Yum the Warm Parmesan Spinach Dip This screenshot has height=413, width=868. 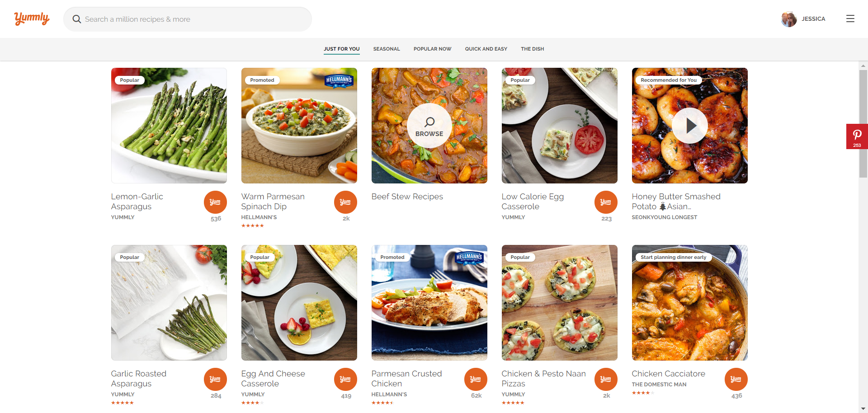[x=345, y=202]
